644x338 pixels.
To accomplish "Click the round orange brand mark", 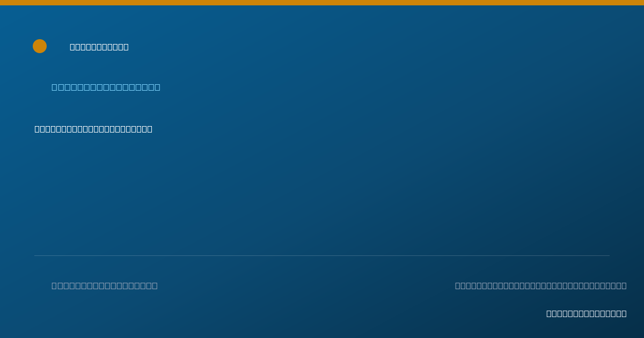I will click(x=40, y=46).
